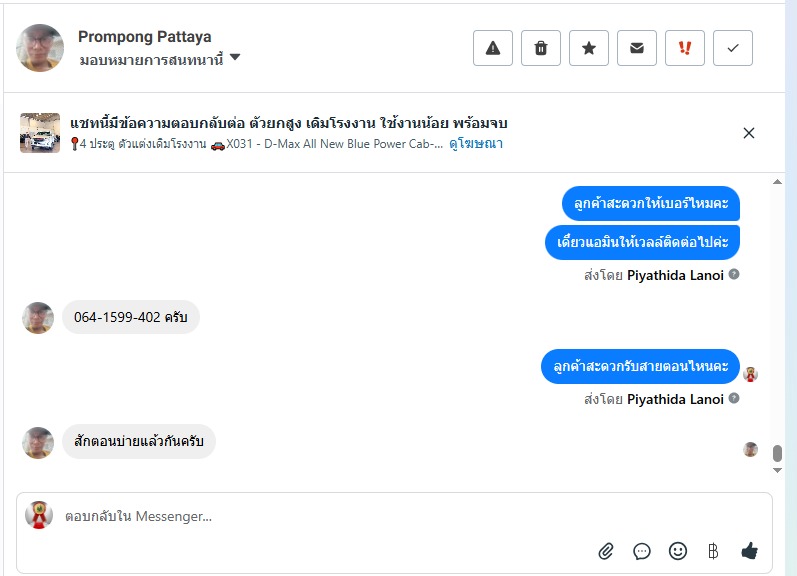Star this conversation as follow up
The height and width of the screenshot is (576, 797).
(x=589, y=48)
